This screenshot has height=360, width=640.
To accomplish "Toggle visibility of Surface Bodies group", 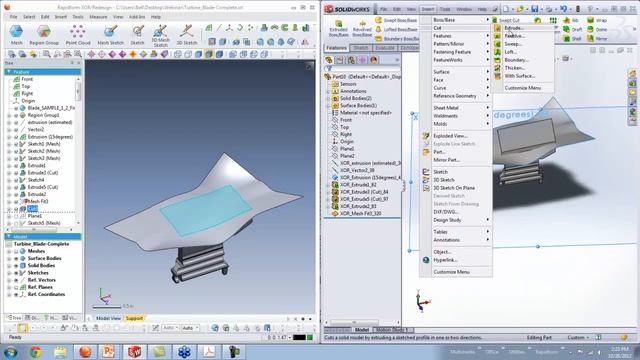I will click(x=16, y=259).
